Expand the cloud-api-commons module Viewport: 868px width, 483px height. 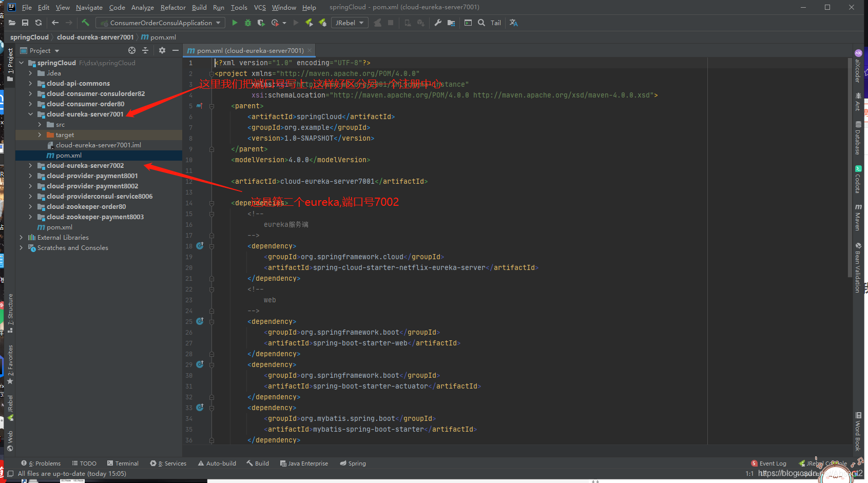coord(30,83)
